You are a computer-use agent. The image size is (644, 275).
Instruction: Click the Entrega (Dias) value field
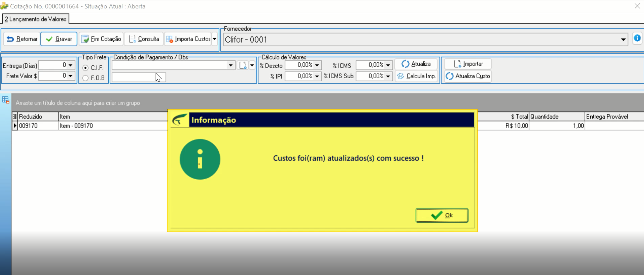click(53, 65)
